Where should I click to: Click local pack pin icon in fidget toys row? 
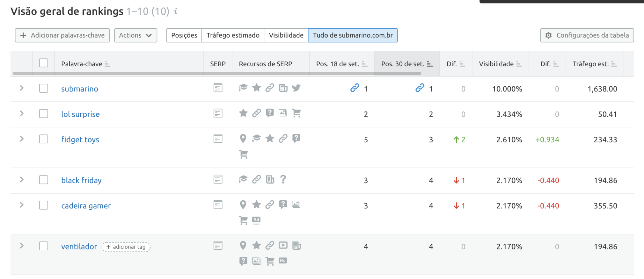(x=243, y=139)
